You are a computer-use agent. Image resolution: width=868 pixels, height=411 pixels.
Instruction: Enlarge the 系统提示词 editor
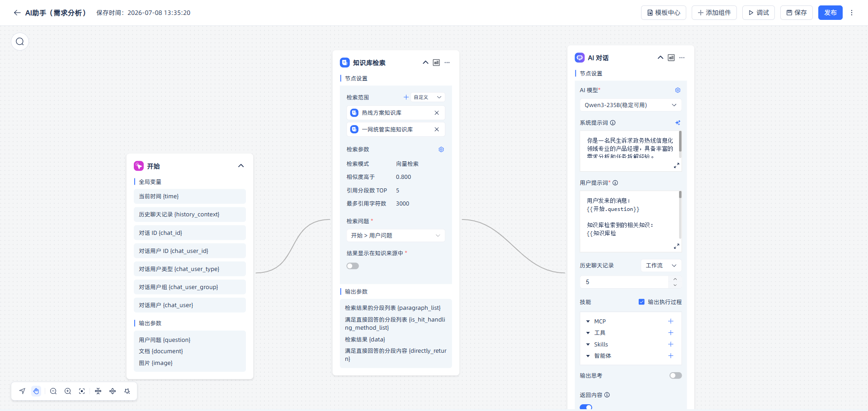(x=676, y=166)
